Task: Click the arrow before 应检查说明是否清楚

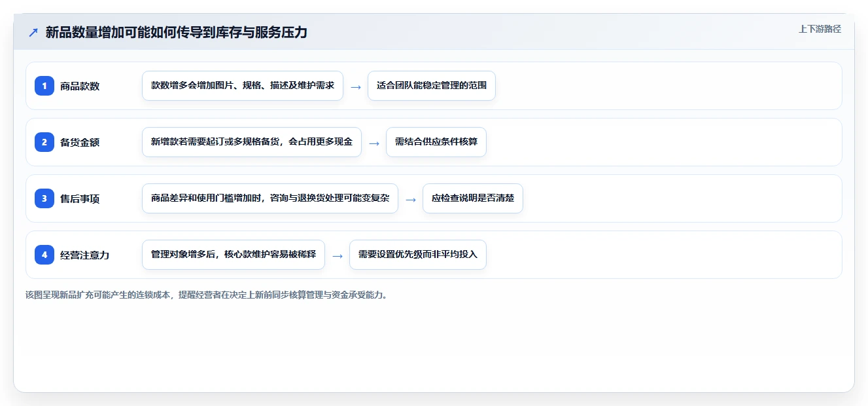Action: coord(411,199)
